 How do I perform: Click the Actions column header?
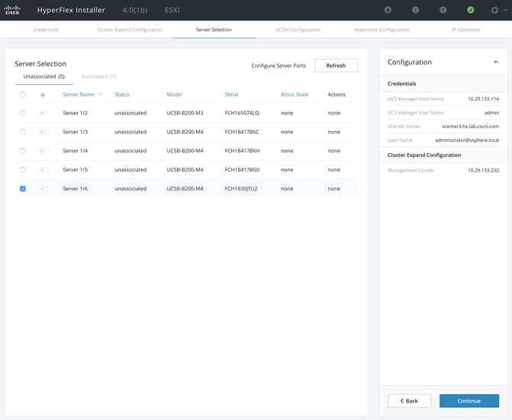tap(337, 95)
